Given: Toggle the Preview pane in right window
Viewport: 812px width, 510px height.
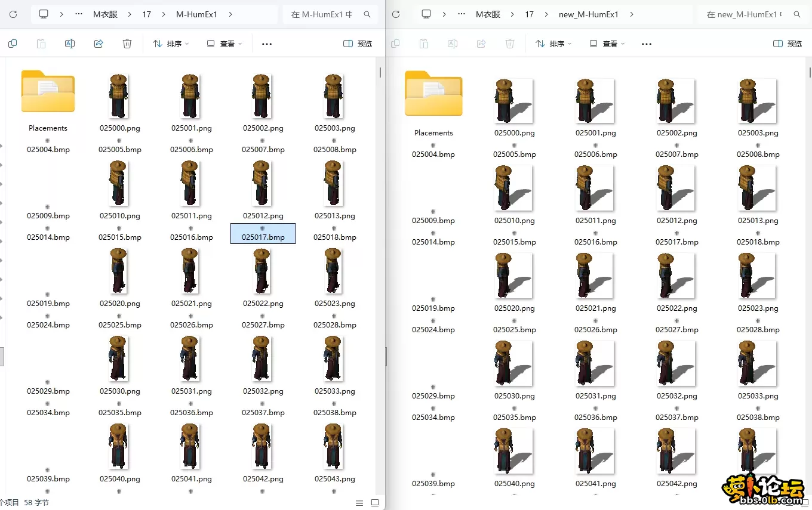Looking at the screenshot, I should click(788, 44).
